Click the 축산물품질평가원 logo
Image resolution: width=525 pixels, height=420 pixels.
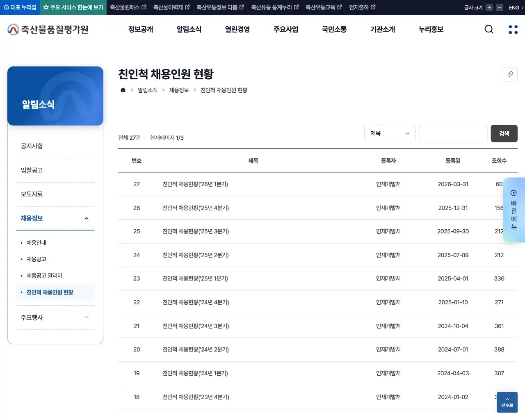tap(47, 29)
